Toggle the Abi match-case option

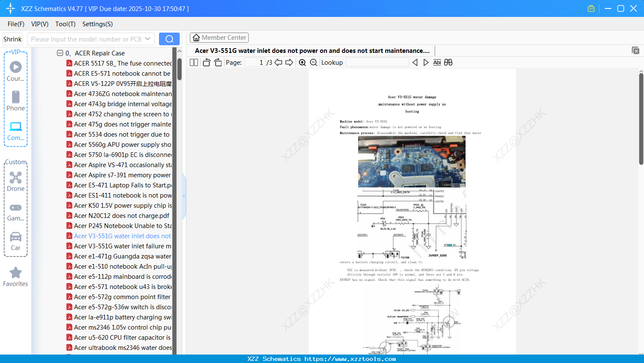(x=437, y=63)
